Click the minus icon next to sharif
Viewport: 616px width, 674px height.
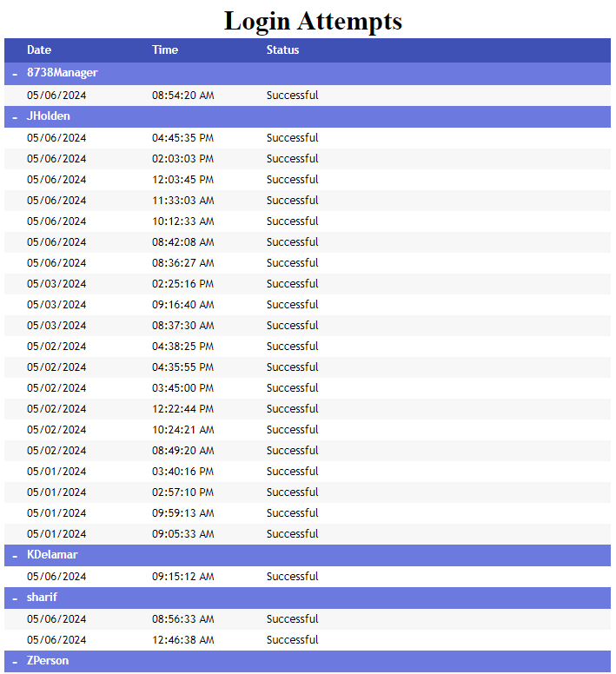coord(15,598)
